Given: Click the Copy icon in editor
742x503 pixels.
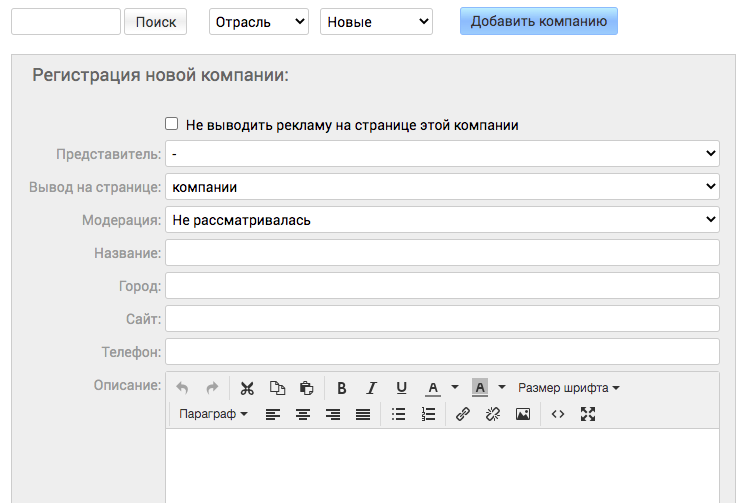Looking at the screenshot, I should click(277, 388).
